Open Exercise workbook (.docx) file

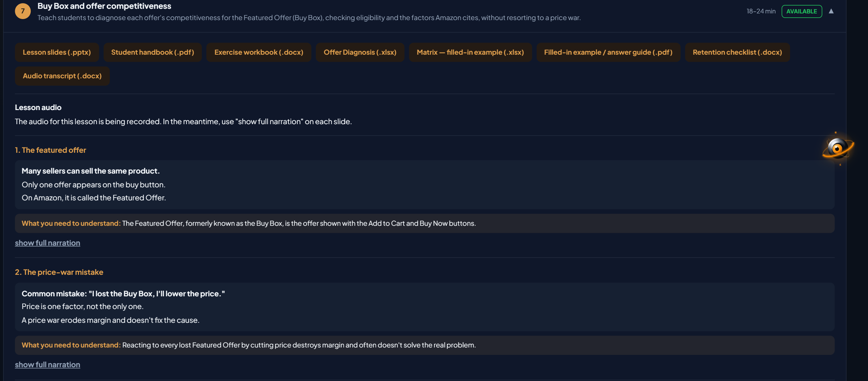pos(259,52)
